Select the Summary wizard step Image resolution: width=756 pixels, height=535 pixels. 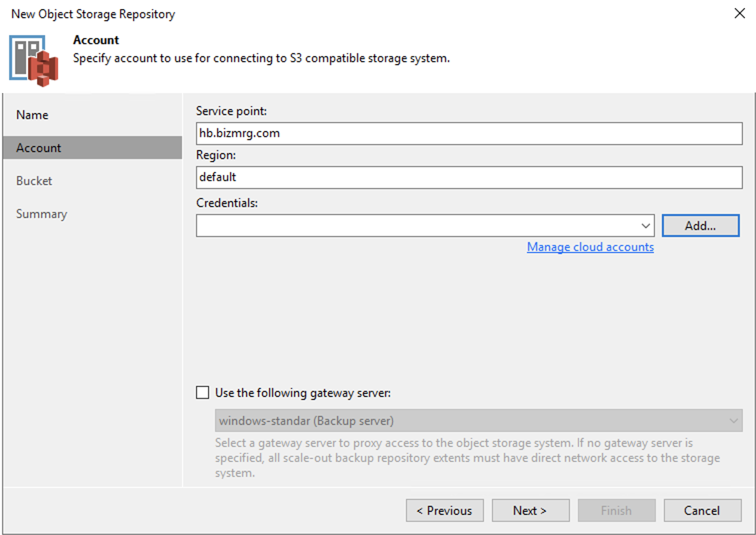point(41,214)
